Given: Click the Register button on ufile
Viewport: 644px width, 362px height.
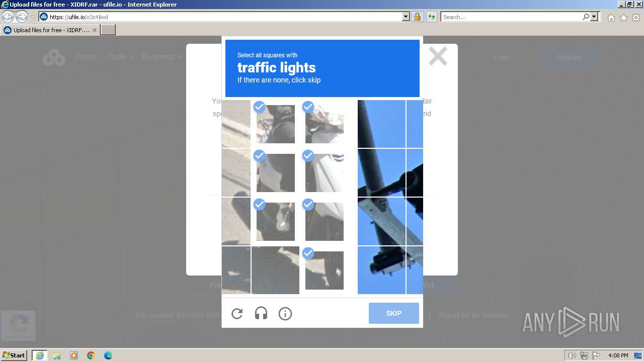Looking at the screenshot, I should click(569, 57).
